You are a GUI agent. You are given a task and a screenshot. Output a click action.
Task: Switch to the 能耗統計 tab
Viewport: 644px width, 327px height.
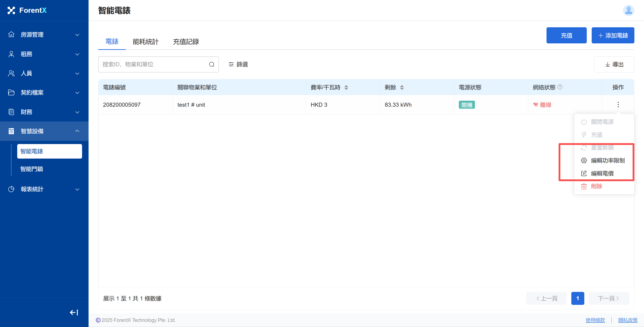click(146, 42)
